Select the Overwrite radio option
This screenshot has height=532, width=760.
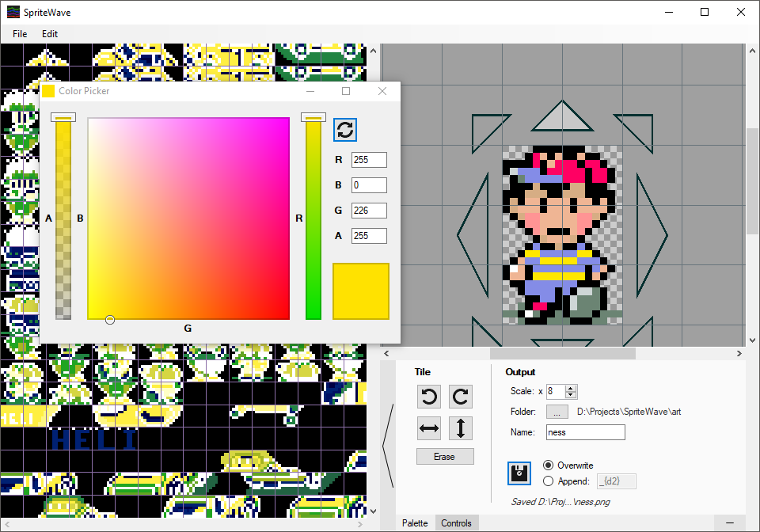pyautogui.click(x=548, y=465)
